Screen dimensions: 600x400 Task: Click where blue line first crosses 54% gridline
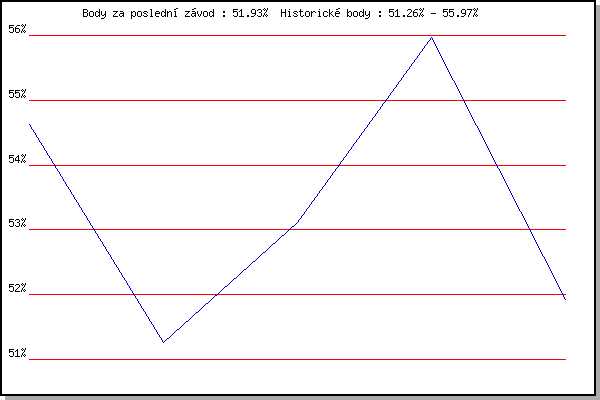55,165
